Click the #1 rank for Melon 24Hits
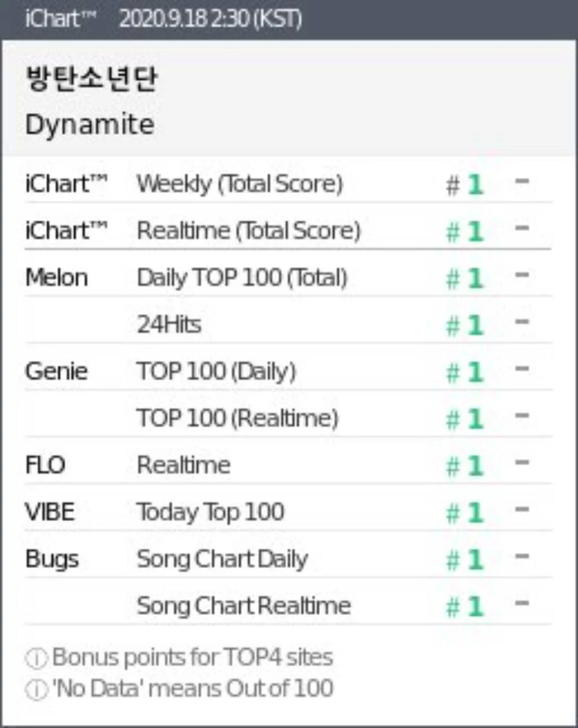578x728 pixels. (465, 325)
